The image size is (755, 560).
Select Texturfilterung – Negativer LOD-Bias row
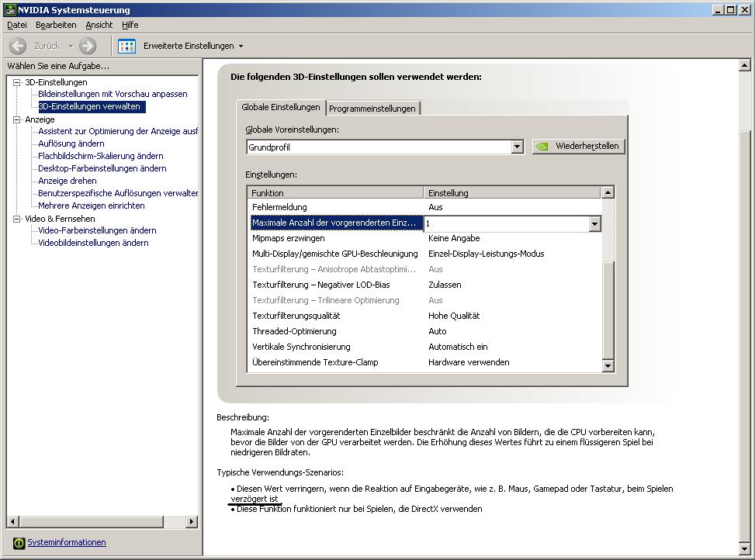[x=424, y=285]
